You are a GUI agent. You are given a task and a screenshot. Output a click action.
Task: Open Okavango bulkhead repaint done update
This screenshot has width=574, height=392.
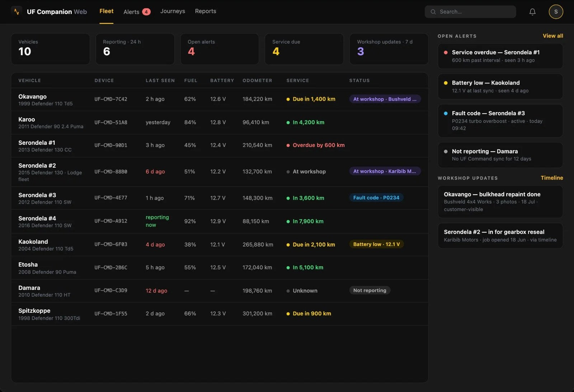[500, 201]
